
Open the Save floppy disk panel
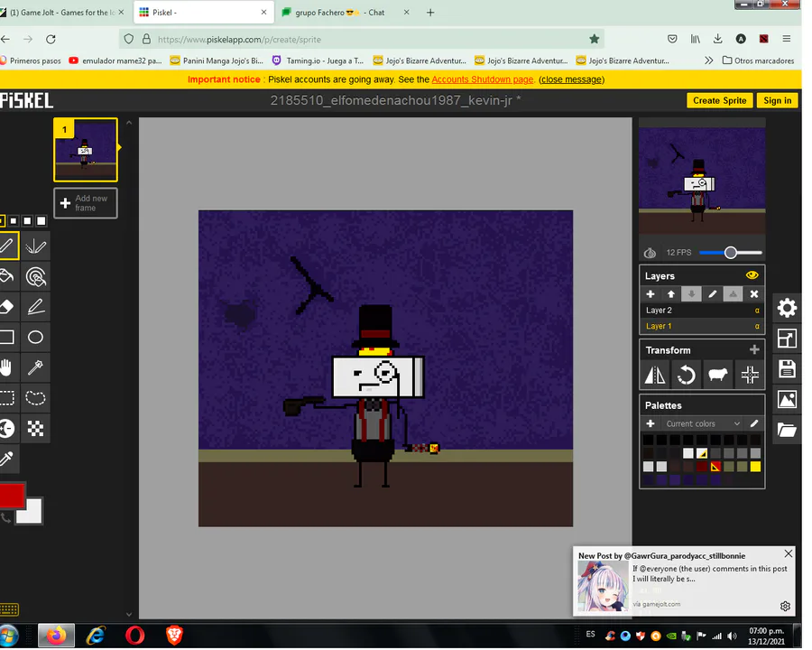(x=787, y=369)
